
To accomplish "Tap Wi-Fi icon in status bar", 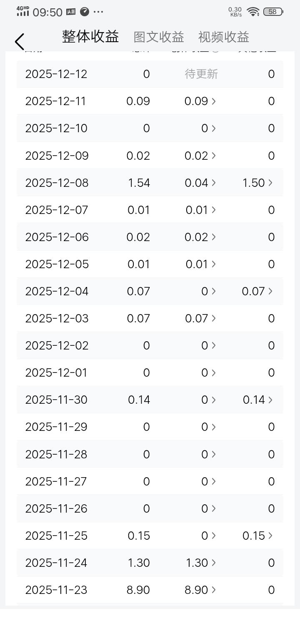I will coord(253,12).
